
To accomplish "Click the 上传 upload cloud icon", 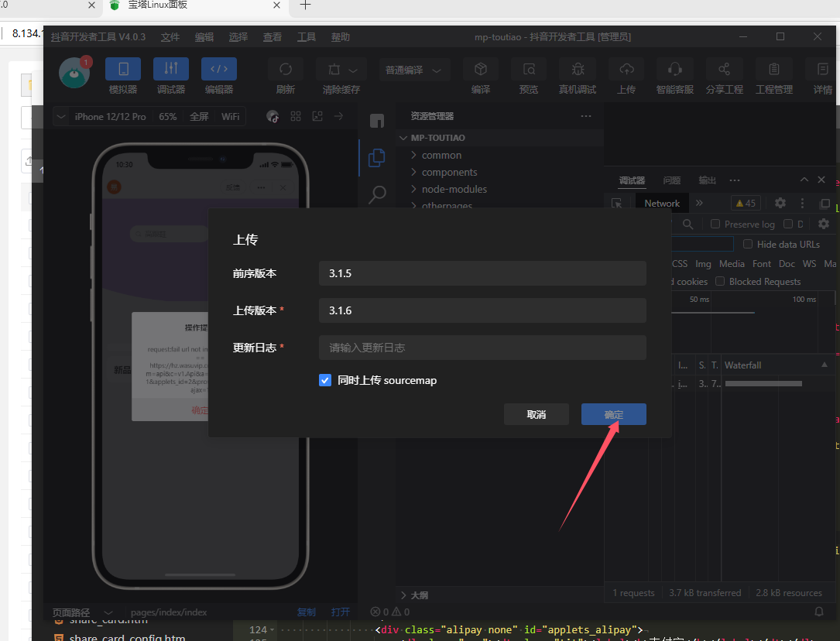I will (x=626, y=69).
